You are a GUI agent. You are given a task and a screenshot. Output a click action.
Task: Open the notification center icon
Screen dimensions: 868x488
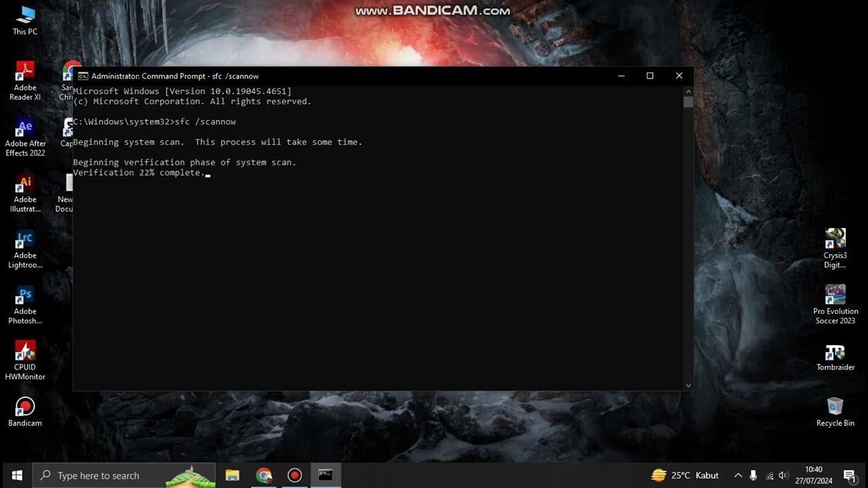(849, 475)
